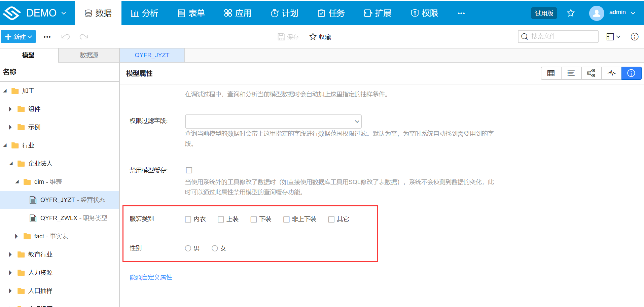Open the 数据 (Data) module
Viewport: 644px width, 307px height.
click(98, 13)
